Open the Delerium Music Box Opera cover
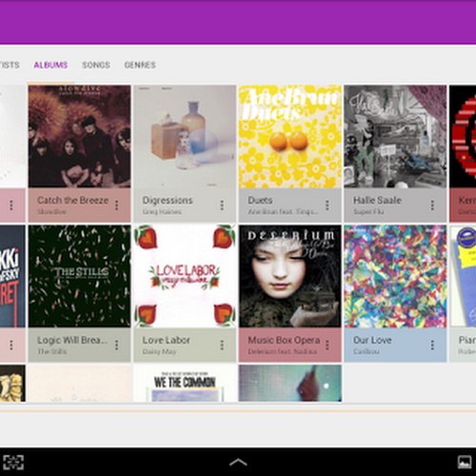The height and width of the screenshot is (476, 476). 290,276
